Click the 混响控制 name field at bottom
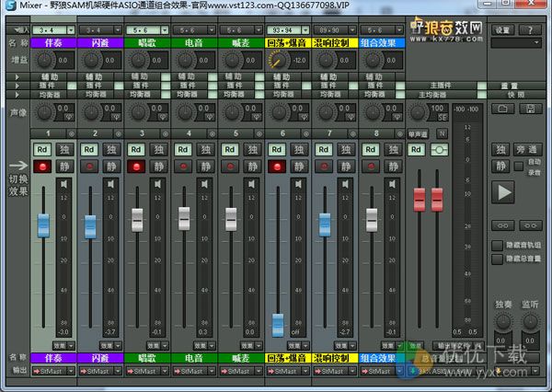552x392 pixels. click(x=335, y=358)
